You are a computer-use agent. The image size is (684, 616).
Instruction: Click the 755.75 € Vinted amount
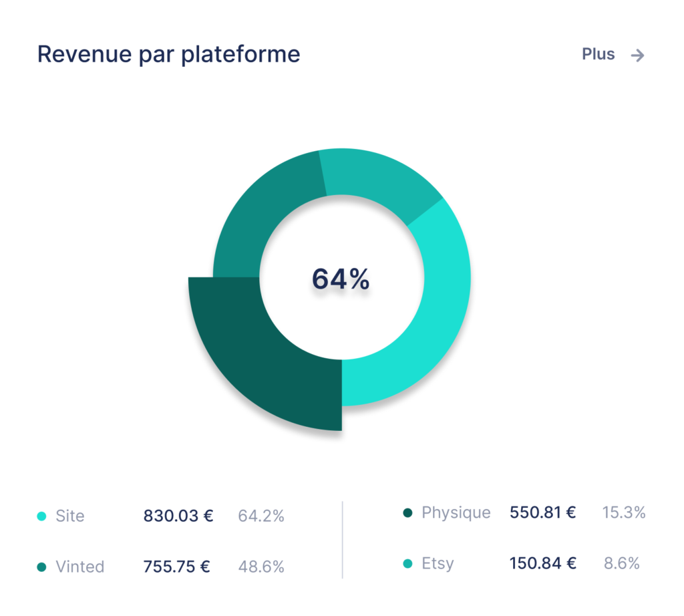[x=177, y=567]
